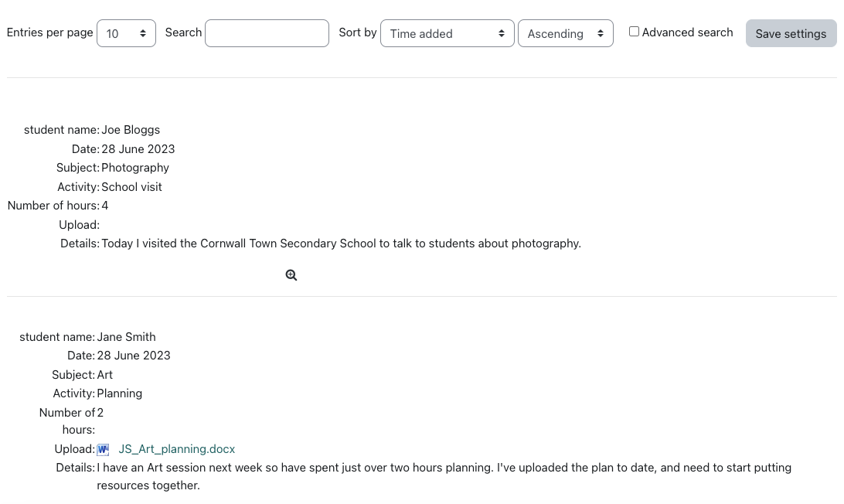
Task: Click the Advanced search label text
Action: 687,32
